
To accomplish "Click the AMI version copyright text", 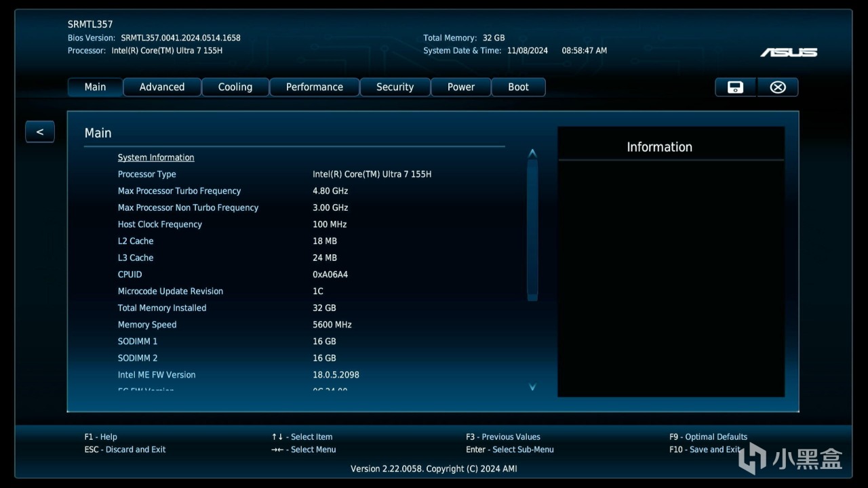I will click(434, 469).
